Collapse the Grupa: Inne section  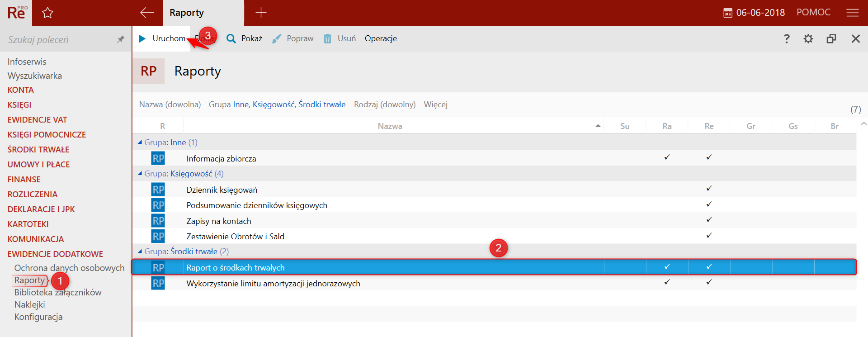point(140,142)
